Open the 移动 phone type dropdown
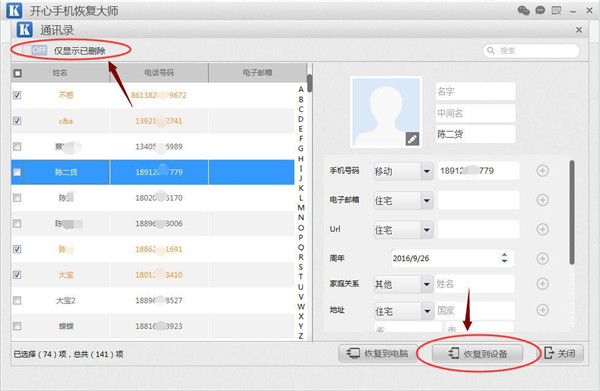The width and height of the screenshot is (600, 391). (403, 171)
